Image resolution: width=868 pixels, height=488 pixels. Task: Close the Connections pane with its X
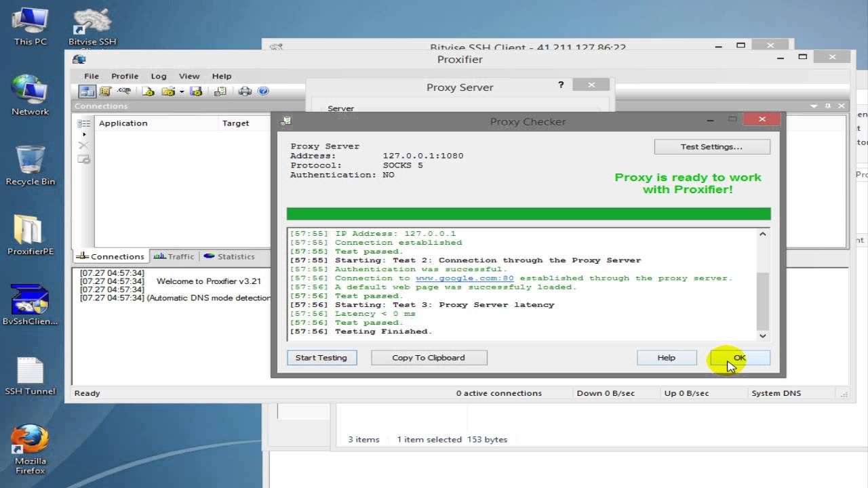[x=842, y=106]
